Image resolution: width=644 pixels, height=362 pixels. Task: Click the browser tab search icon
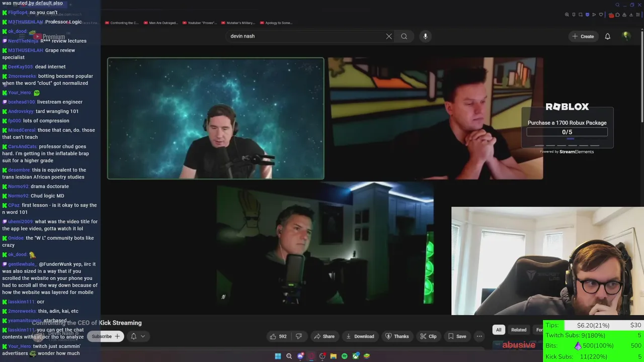point(617,5)
